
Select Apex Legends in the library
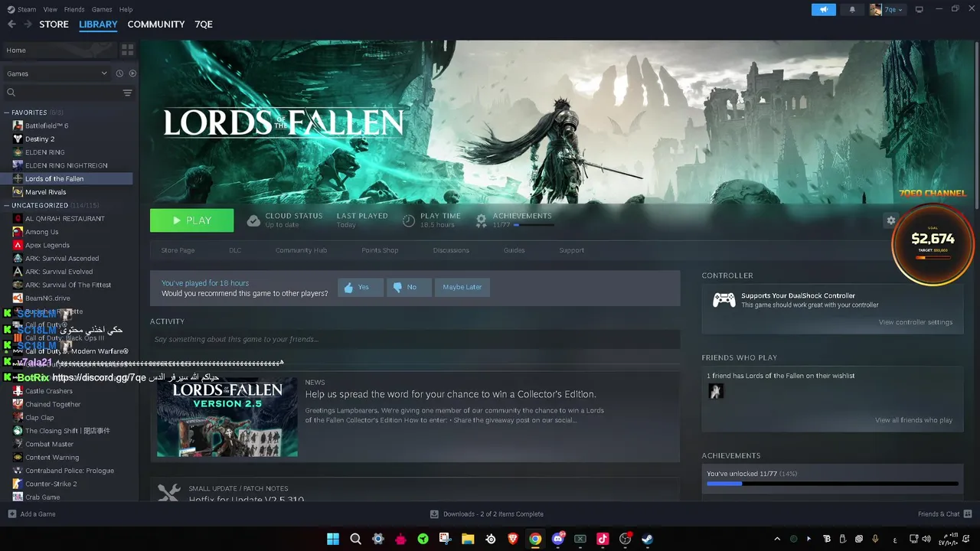click(x=47, y=245)
